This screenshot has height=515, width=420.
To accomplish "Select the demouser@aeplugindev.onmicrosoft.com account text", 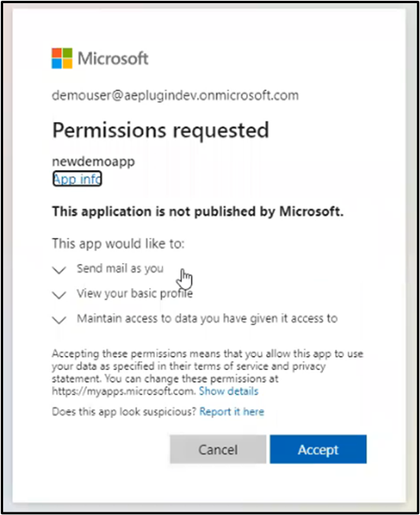I will (x=175, y=95).
